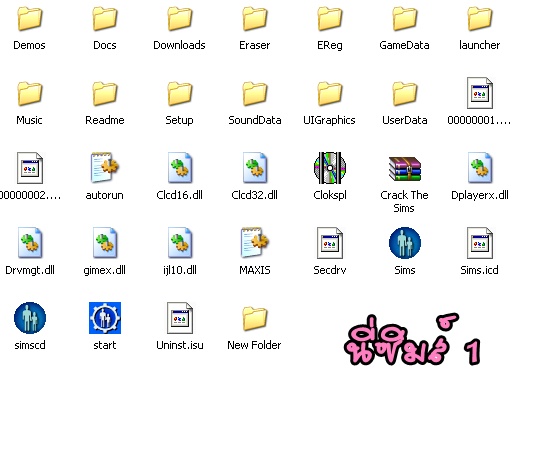Select the New Folder item
This screenshot has width=545, height=461.
(255, 318)
